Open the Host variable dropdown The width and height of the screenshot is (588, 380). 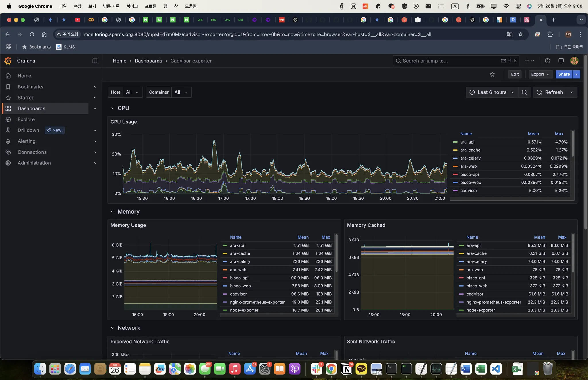pyautogui.click(x=132, y=92)
